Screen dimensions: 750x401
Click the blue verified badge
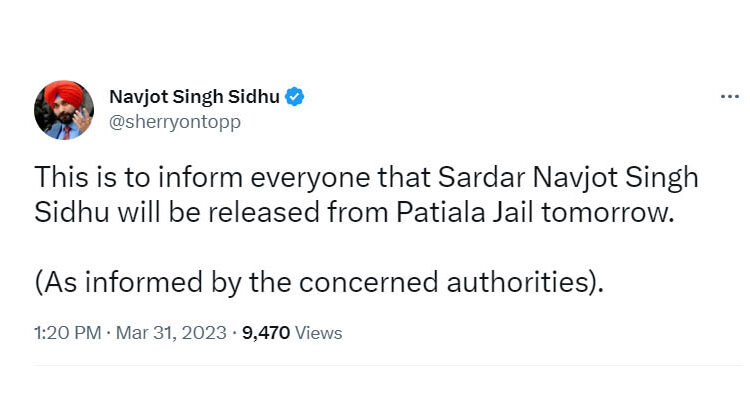pos(296,97)
